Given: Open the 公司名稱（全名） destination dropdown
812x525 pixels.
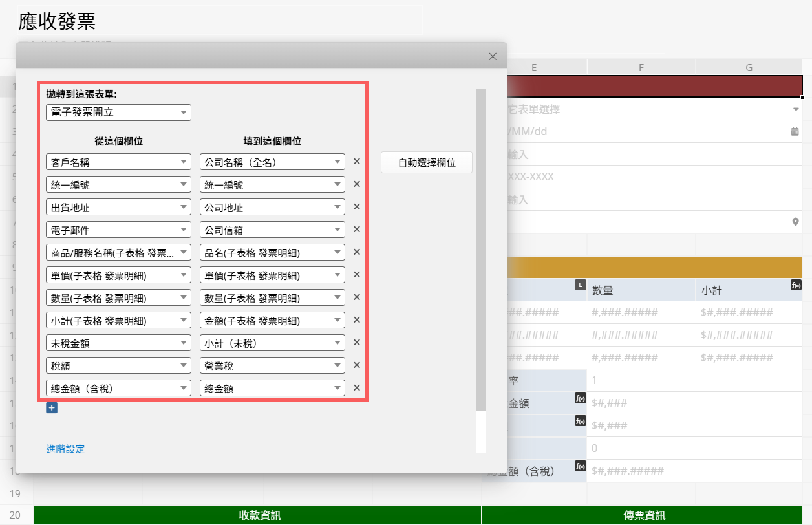Looking at the screenshot, I should point(272,162).
